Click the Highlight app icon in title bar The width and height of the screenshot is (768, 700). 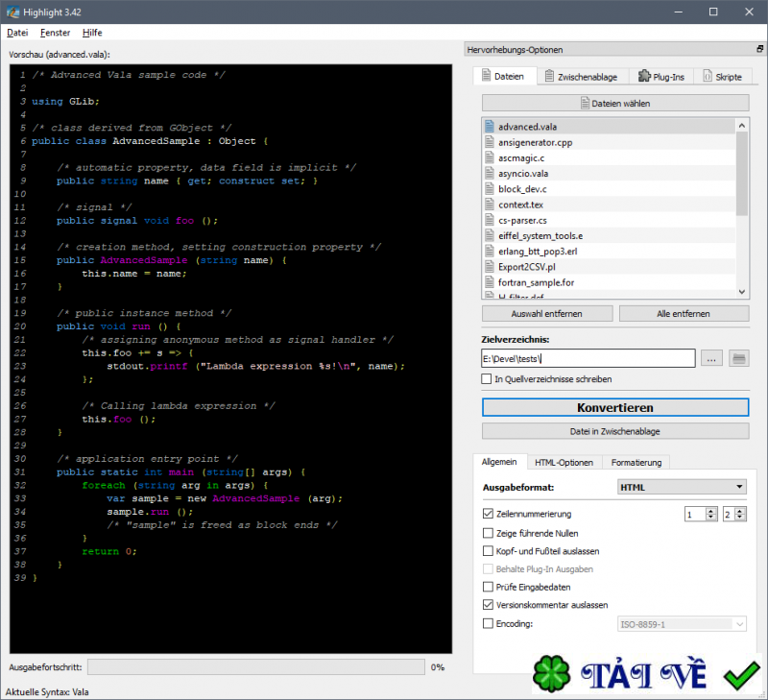(x=12, y=12)
